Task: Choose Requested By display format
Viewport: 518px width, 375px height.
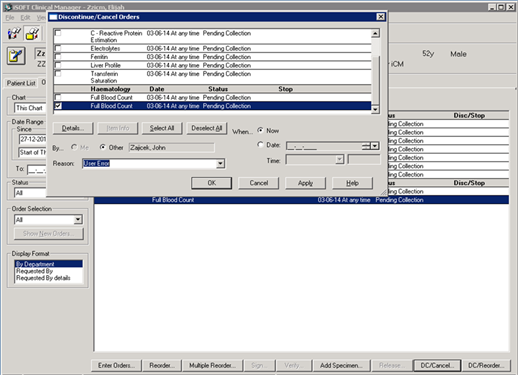Action: pos(34,271)
